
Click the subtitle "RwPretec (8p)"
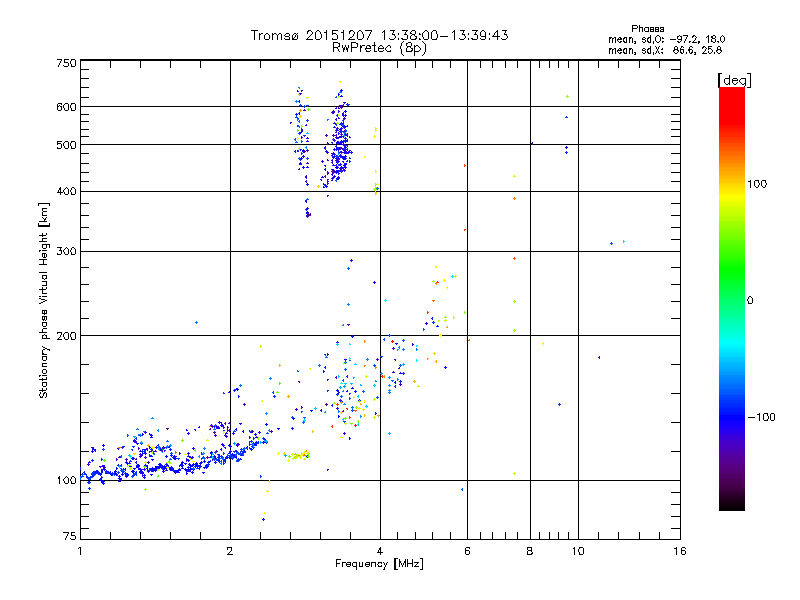click(x=379, y=48)
